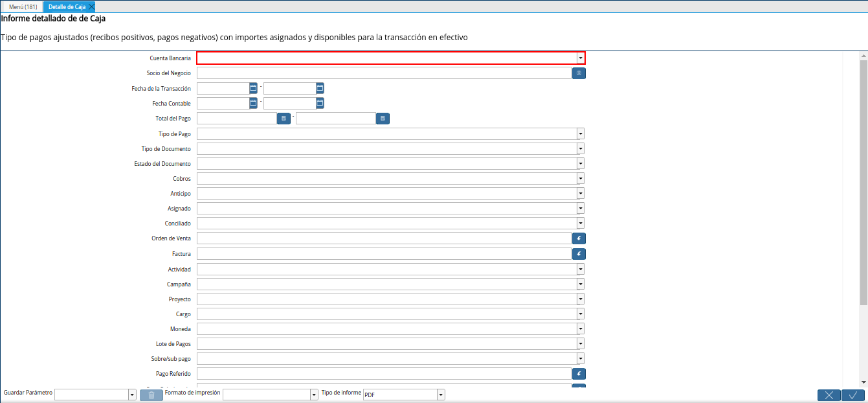The width and height of the screenshot is (868, 403).
Task: Click the Cuenta Bancaria label
Action: 170,58
